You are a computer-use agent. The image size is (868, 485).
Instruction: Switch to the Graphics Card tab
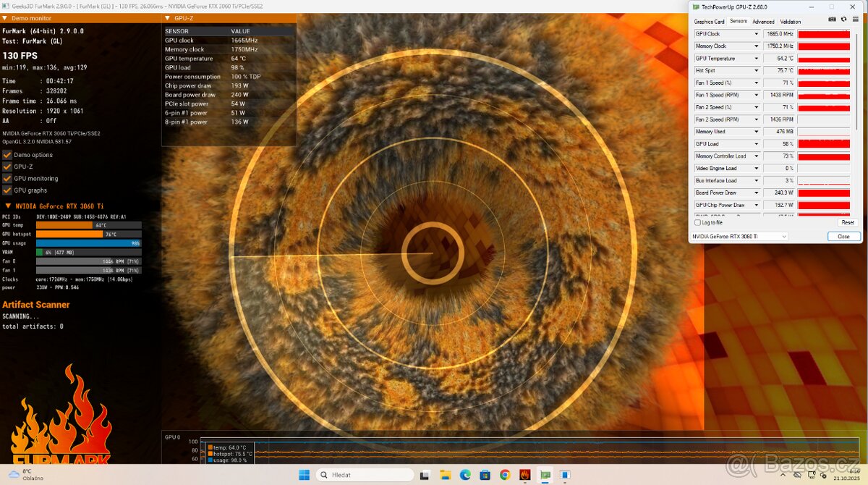[x=709, y=21]
